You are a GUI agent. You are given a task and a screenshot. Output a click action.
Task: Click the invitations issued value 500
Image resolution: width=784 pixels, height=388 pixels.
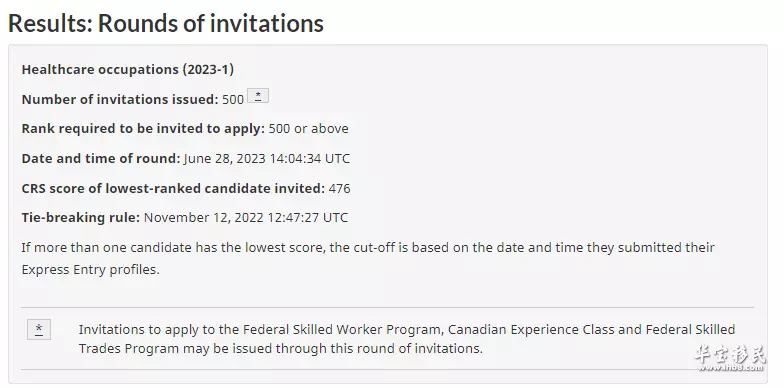(233, 100)
